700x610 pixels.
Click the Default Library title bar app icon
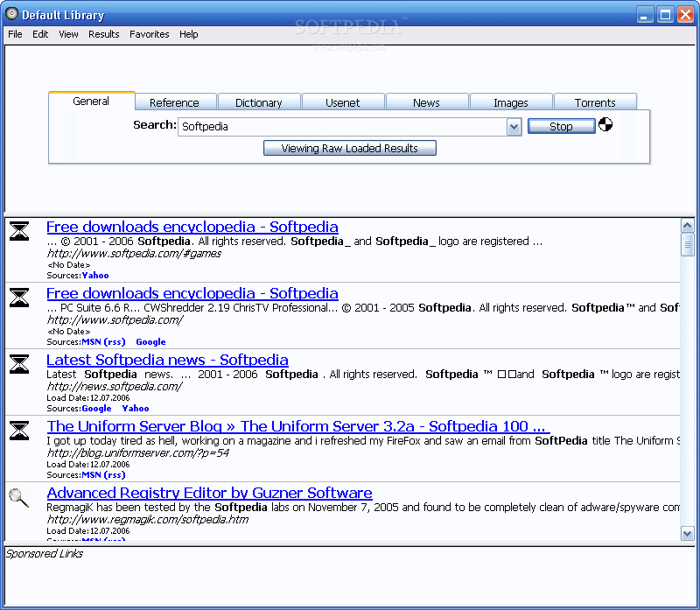pos(11,14)
